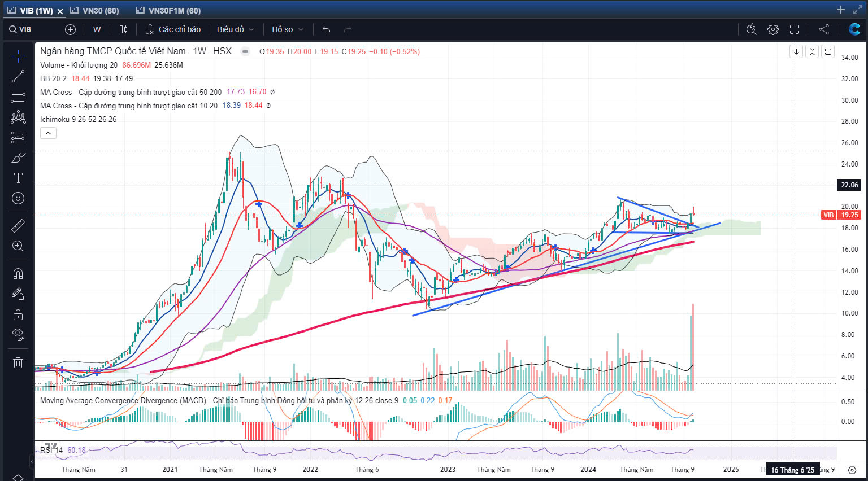Share the chart snapshot

[824, 29]
